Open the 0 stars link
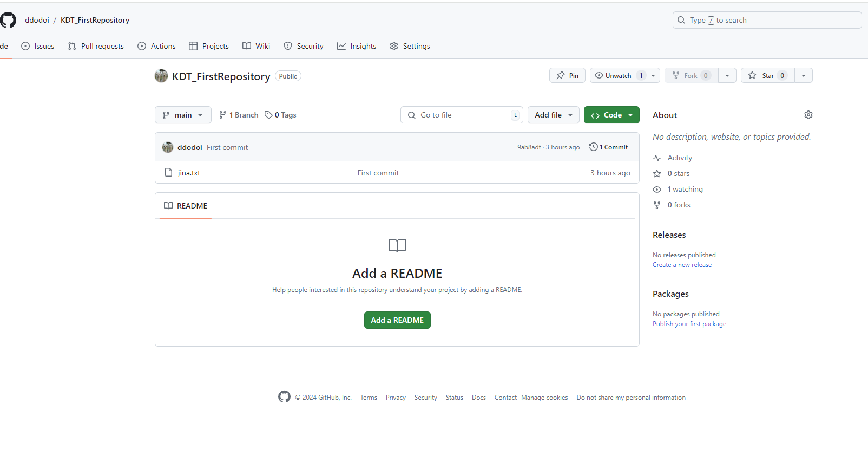Image resolution: width=868 pixels, height=449 pixels. 679,173
